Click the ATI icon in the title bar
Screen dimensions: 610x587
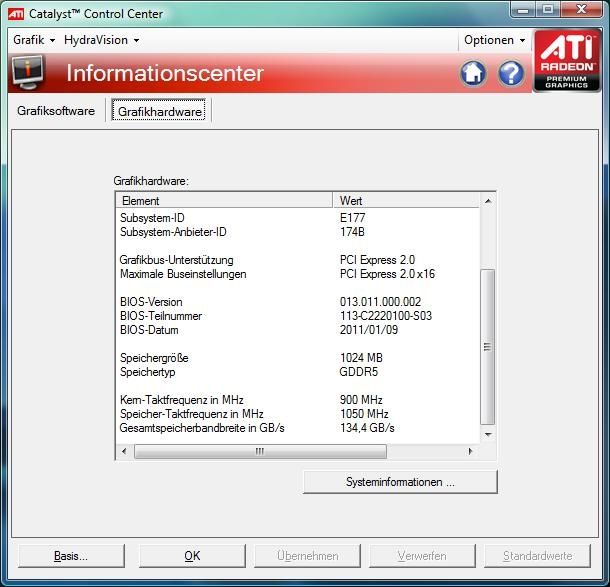[x=16, y=14]
